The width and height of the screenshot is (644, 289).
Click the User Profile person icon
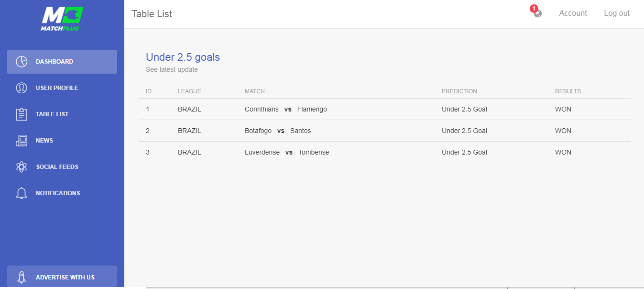(21, 88)
